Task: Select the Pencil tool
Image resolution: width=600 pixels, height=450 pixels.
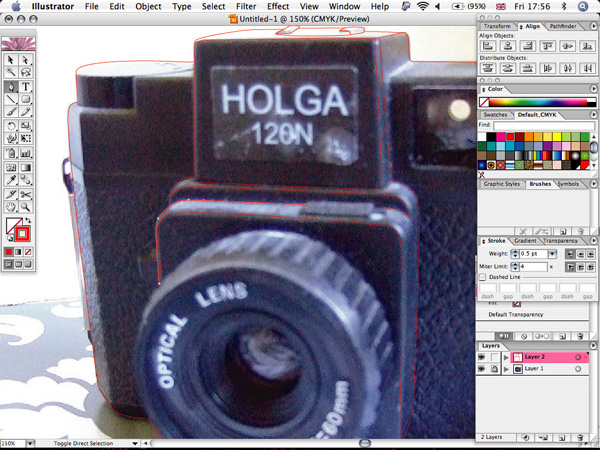Action: tap(25, 112)
